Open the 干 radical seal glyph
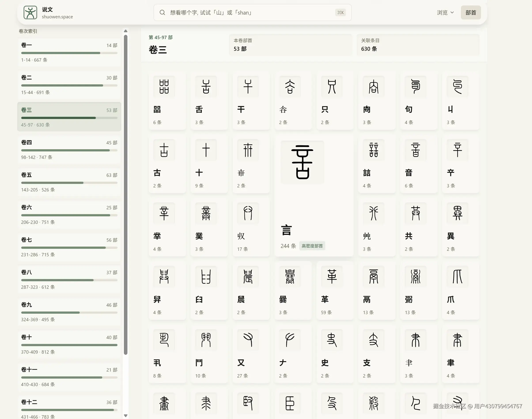532x419 pixels. pos(248,87)
